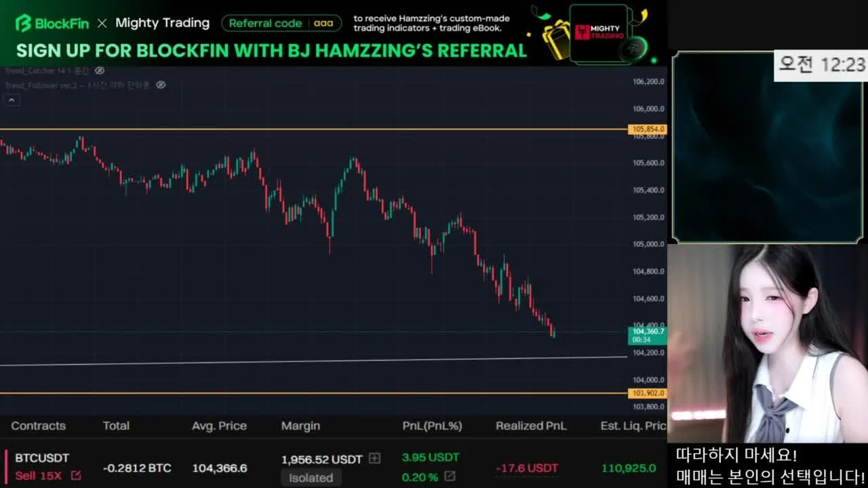Screen dimensions: 868x488
Task: Click the -0.2812 BTC total value
Action: click(x=137, y=468)
